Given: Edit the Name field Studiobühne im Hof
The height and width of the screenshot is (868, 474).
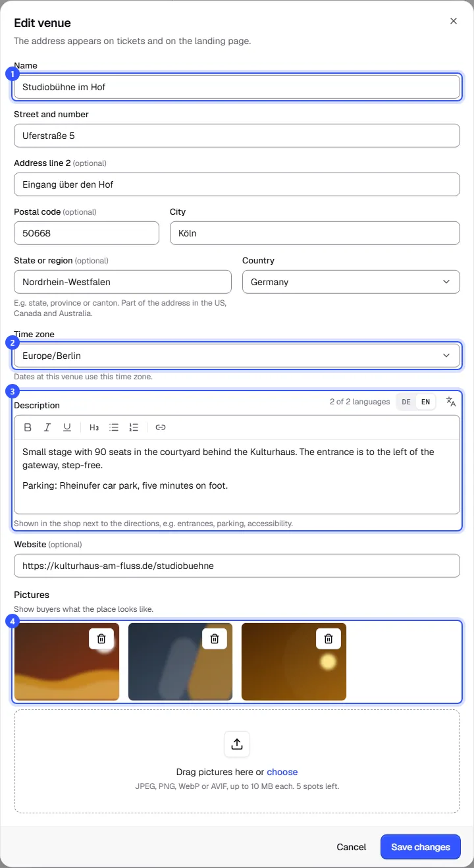Looking at the screenshot, I should (x=237, y=87).
